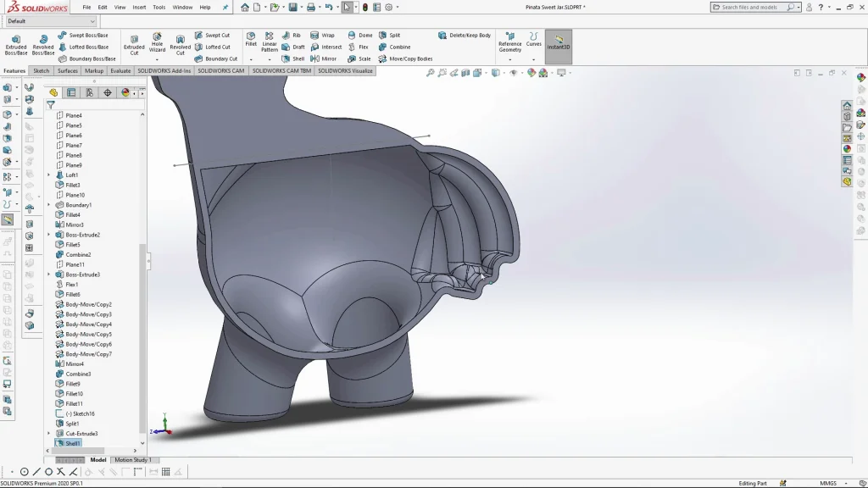Switch to the Evaluate tab
The height and width of the screenshot is (488, 868).
click(x=120, y=71)
